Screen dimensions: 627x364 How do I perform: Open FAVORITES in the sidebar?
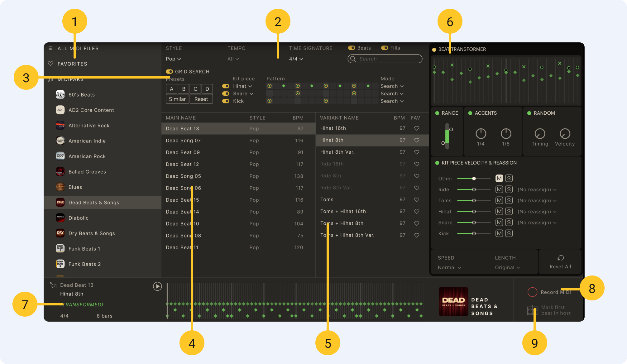(72, 64)
